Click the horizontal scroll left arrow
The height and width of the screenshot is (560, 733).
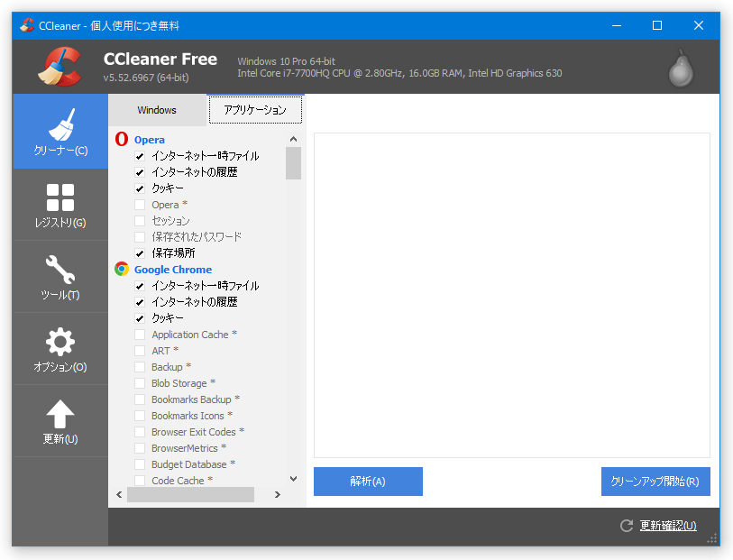click(x=119, y=494)
